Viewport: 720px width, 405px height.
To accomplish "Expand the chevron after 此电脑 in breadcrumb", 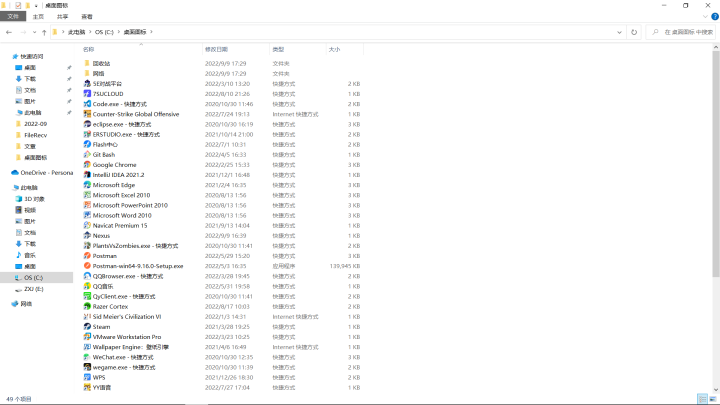I will 90,32.
